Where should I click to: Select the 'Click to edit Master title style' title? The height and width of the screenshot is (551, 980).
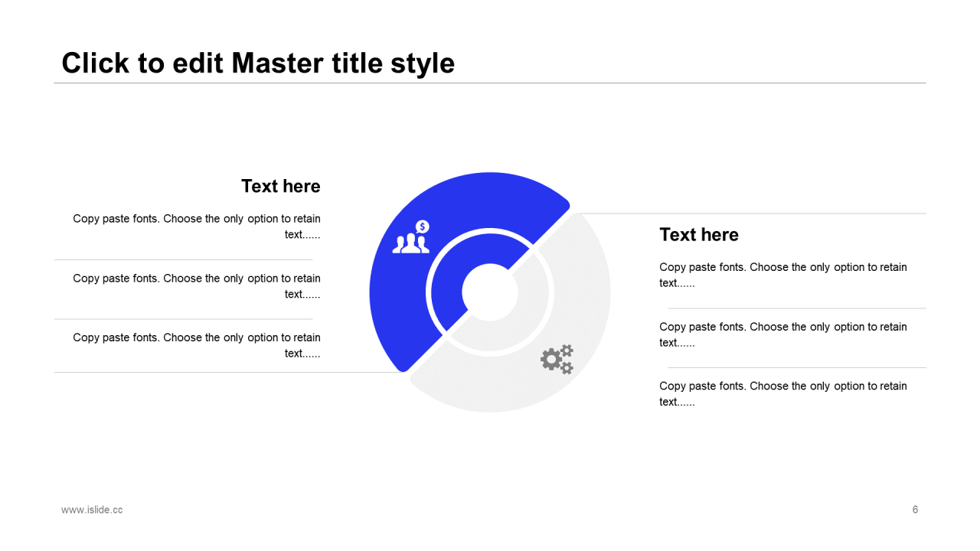point(258,63)
